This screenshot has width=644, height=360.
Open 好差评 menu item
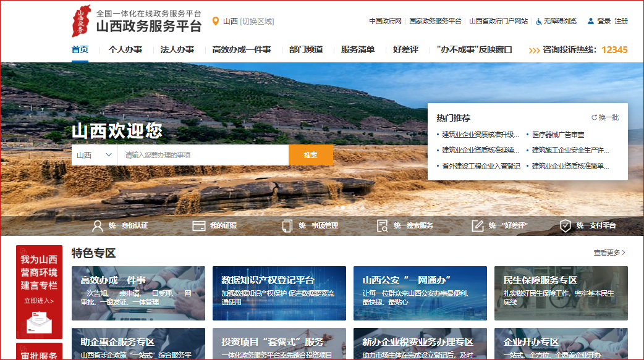(405, 49)
